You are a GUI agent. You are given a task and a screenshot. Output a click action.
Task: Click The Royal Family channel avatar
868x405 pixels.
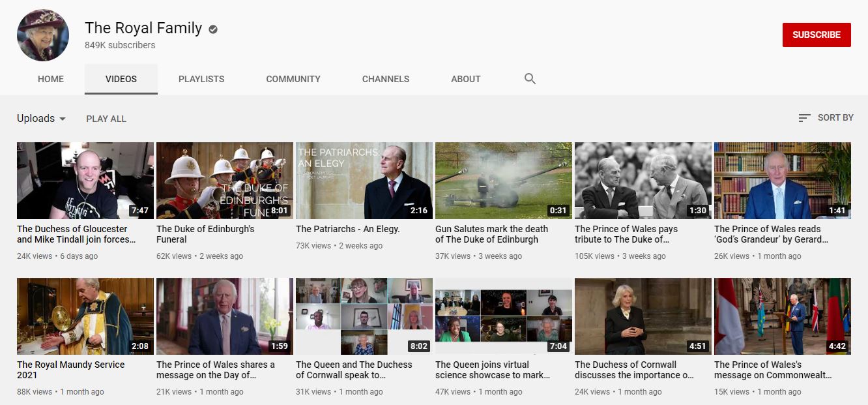[43, 35]
